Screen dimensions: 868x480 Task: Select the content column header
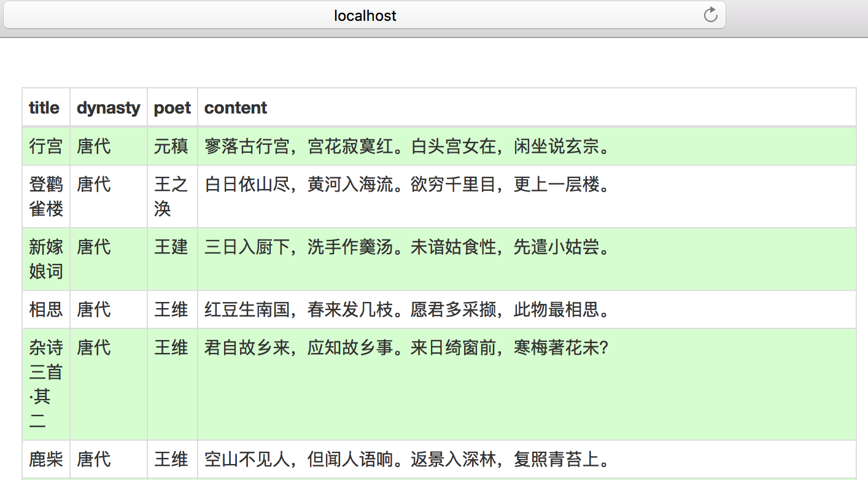pyautogui.click(x=527, y=107)
